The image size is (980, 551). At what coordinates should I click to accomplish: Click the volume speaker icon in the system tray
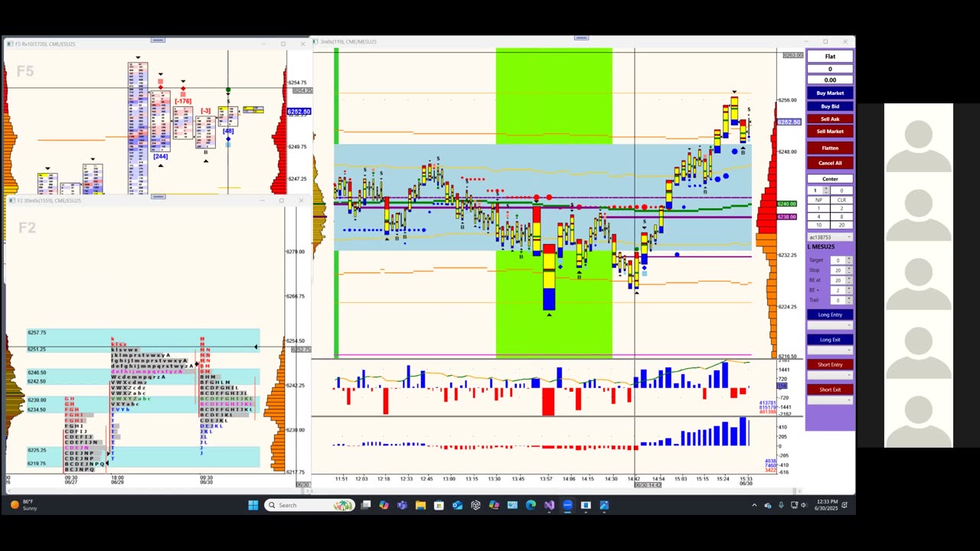pos(804,505)
